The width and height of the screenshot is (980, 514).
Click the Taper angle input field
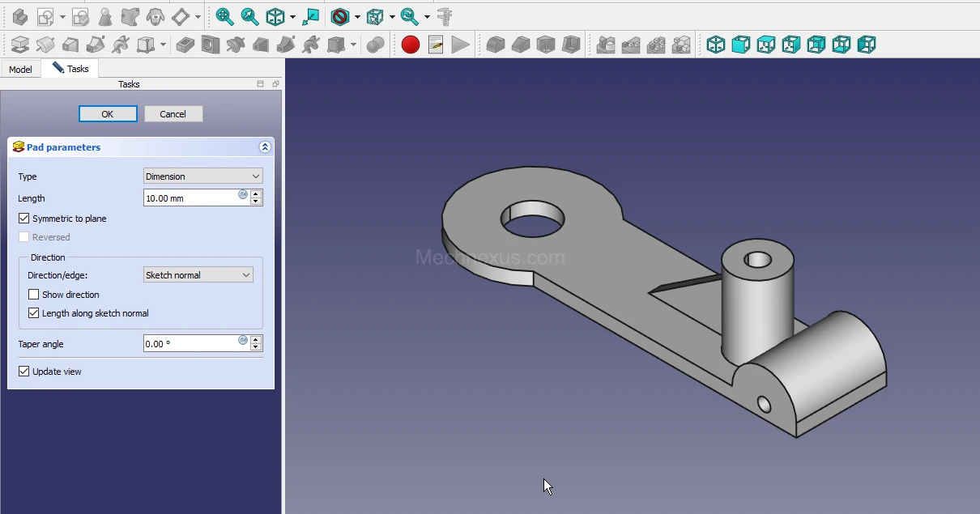click(190, 344)
